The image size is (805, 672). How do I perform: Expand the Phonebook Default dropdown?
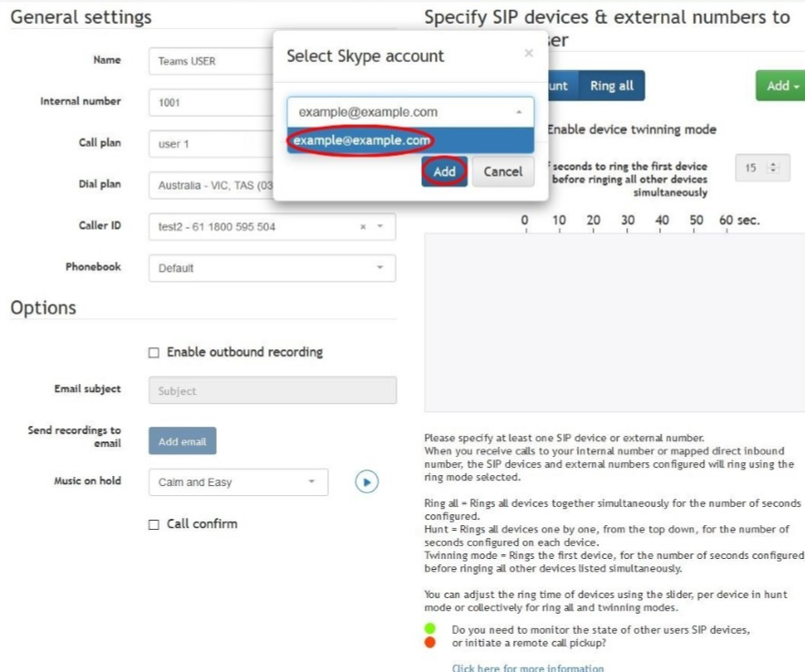pos(272,268)
